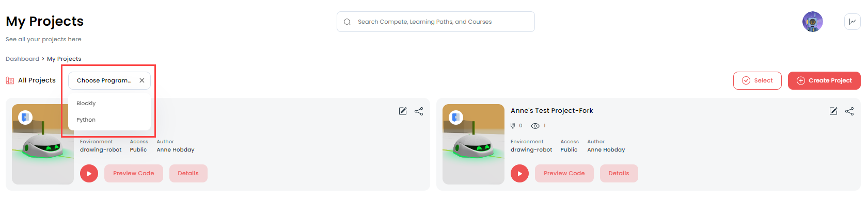
Task: Click the Create Project button
Action: [x=824, y=80]
